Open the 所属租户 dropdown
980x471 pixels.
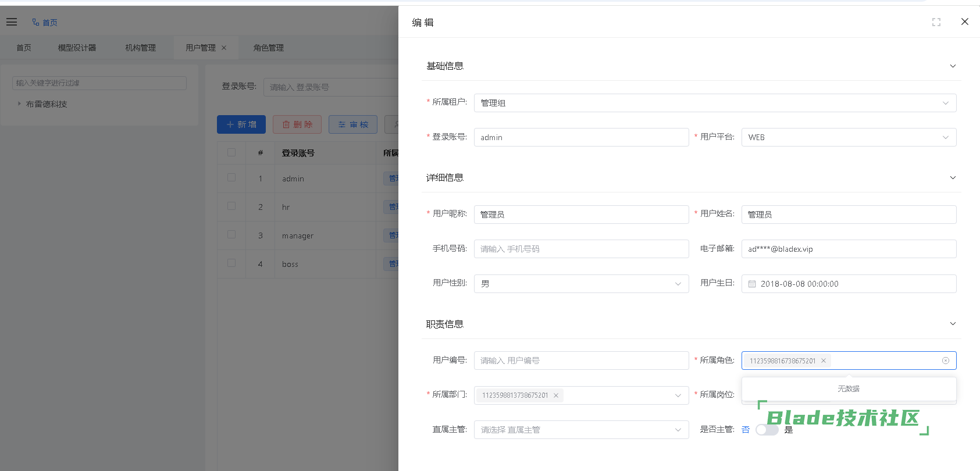click(x=715, y=103)
